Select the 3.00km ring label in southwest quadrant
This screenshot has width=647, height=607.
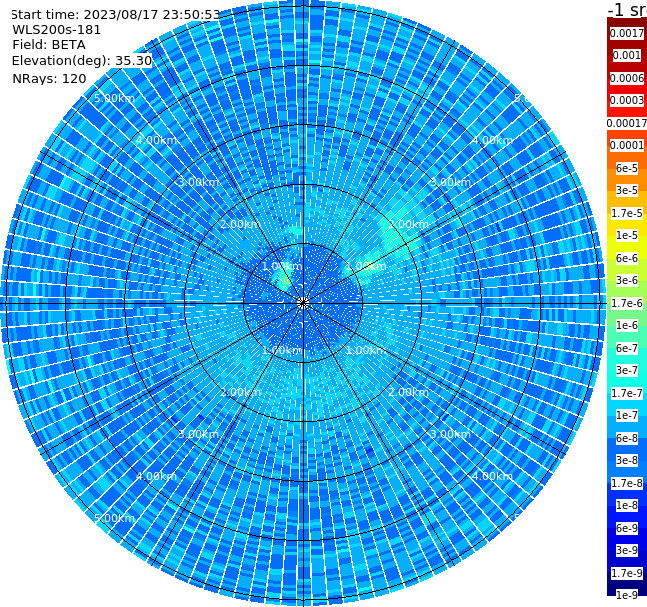[x=198, y=434]
